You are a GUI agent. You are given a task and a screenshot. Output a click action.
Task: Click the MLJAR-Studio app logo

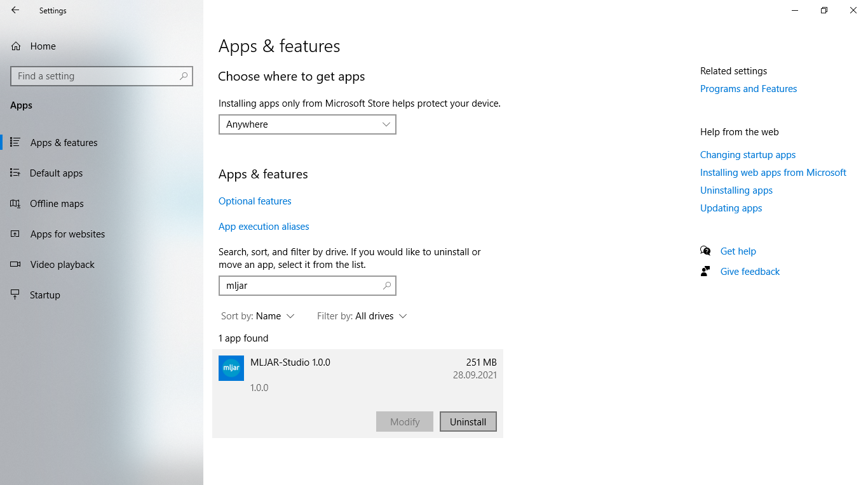click(231, 368)
